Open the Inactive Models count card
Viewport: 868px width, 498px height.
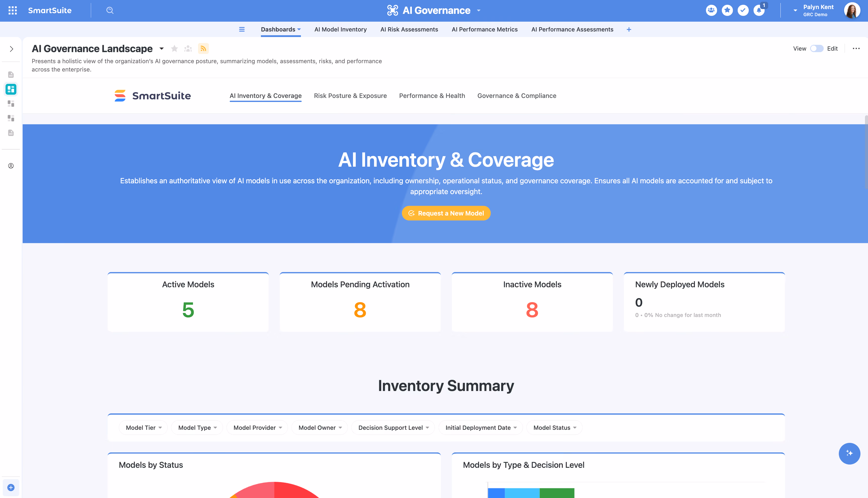click(532, 302)
